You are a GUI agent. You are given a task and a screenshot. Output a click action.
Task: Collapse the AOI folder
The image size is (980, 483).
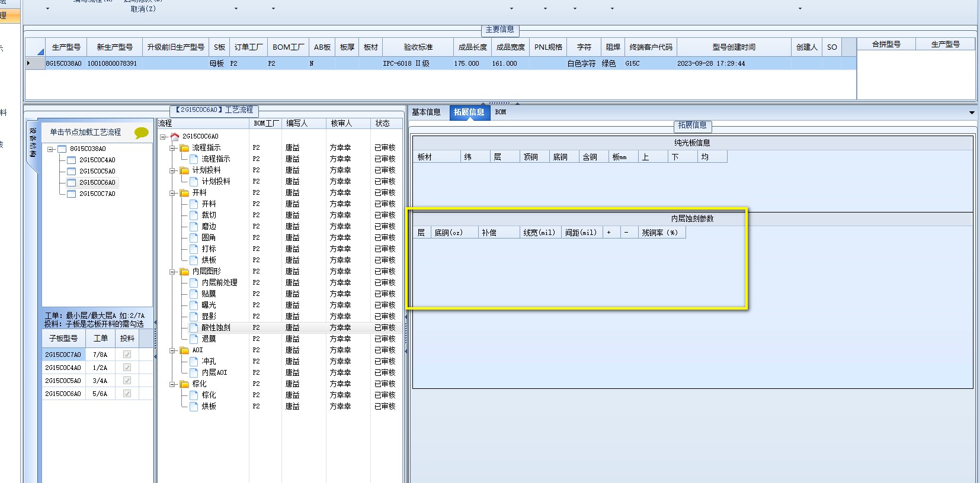pyautogui.click(x=172, y=350)
